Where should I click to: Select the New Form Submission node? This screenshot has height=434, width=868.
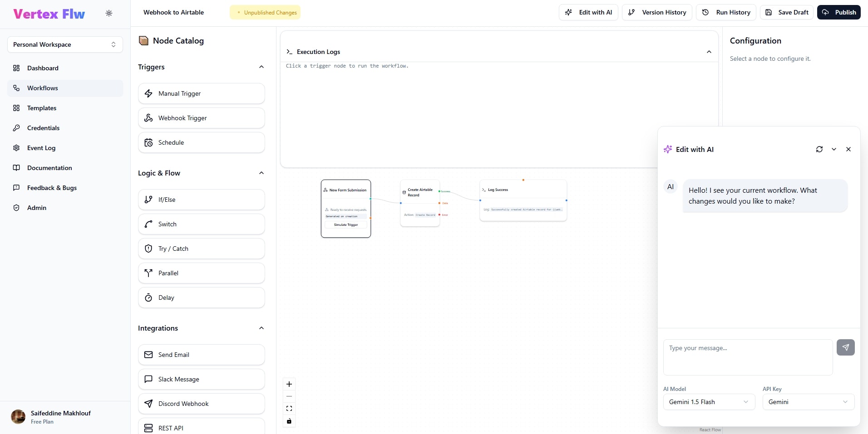tap(346, 209)
